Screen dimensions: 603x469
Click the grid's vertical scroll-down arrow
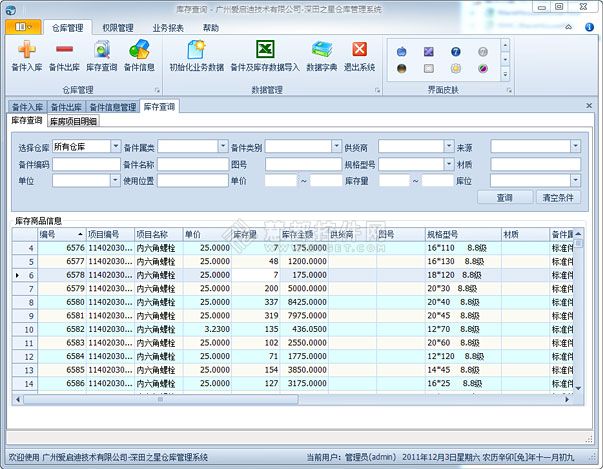[578, 388]
